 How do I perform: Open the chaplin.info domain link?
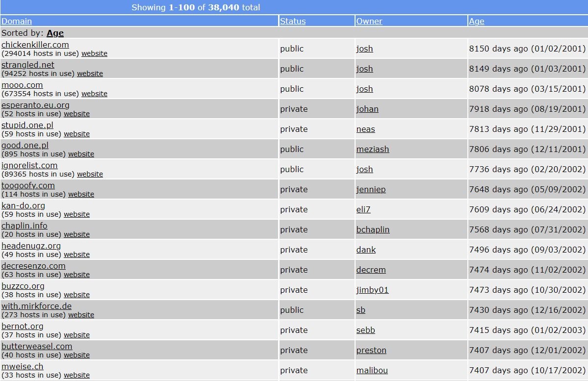click(25, 226)
